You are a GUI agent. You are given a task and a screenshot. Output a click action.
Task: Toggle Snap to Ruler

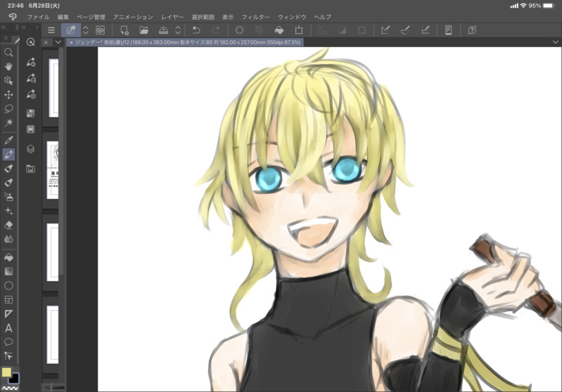[x=385, y=30]
